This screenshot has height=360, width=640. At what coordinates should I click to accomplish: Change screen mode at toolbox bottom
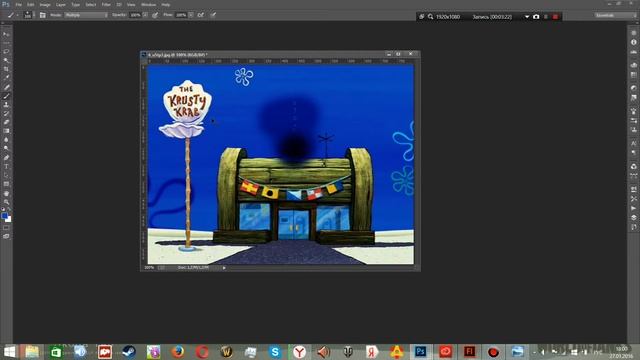(6, 236)
